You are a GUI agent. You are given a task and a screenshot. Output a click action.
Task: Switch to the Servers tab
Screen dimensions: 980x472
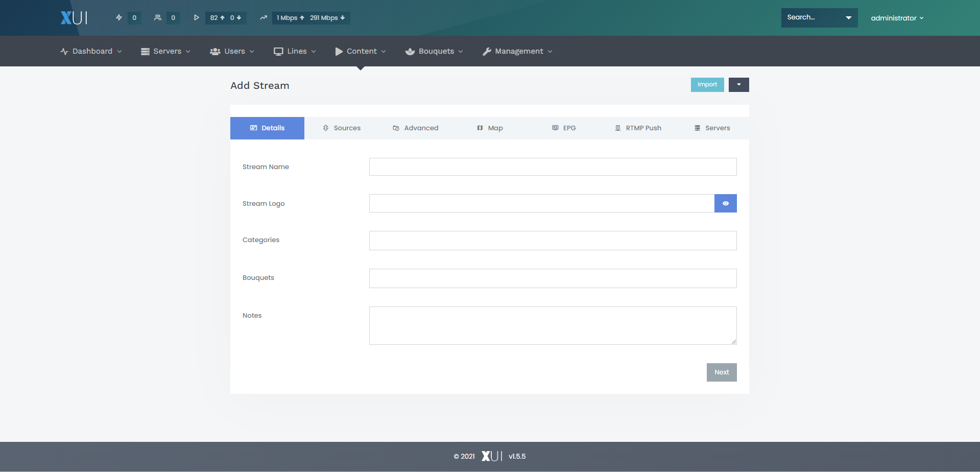click(712, 128)
